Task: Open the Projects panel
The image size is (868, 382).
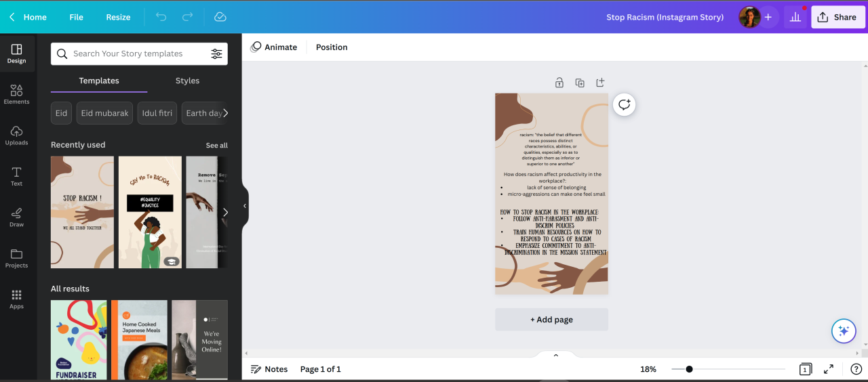Action: 17,258
